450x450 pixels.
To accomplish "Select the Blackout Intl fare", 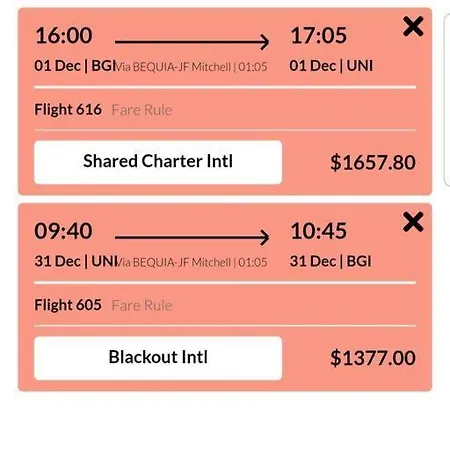I will [x=158, y=358].
